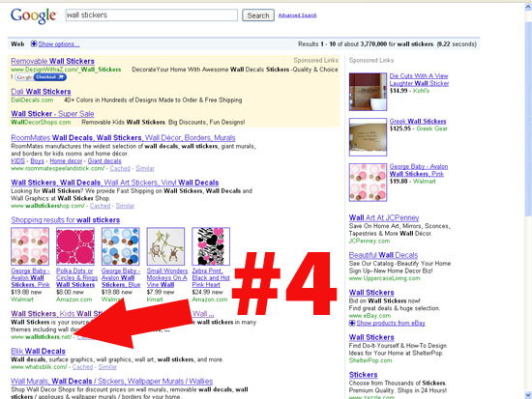Open Die Cuts With A View Laughter link
Image resolution: width=532 pixels, height=399 pixels.
[419, 79]
